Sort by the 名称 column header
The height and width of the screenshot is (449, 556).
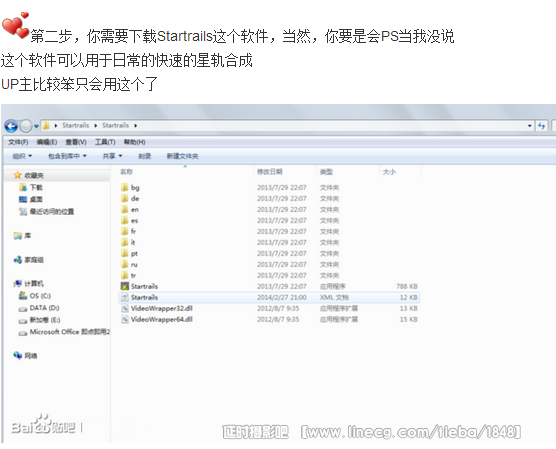click(x=126, y=172)
